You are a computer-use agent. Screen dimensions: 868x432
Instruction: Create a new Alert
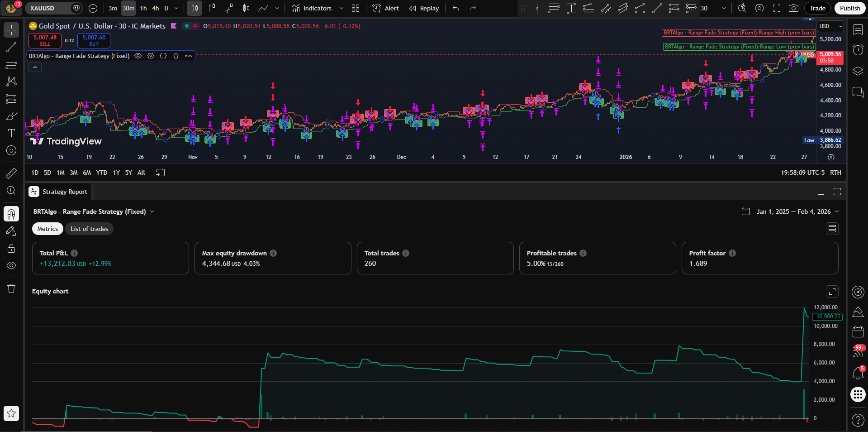(385, 8)
